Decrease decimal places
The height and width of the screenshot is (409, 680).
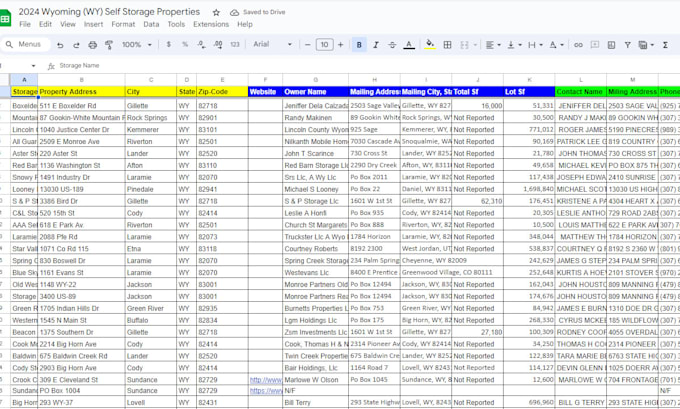(201, 44)
